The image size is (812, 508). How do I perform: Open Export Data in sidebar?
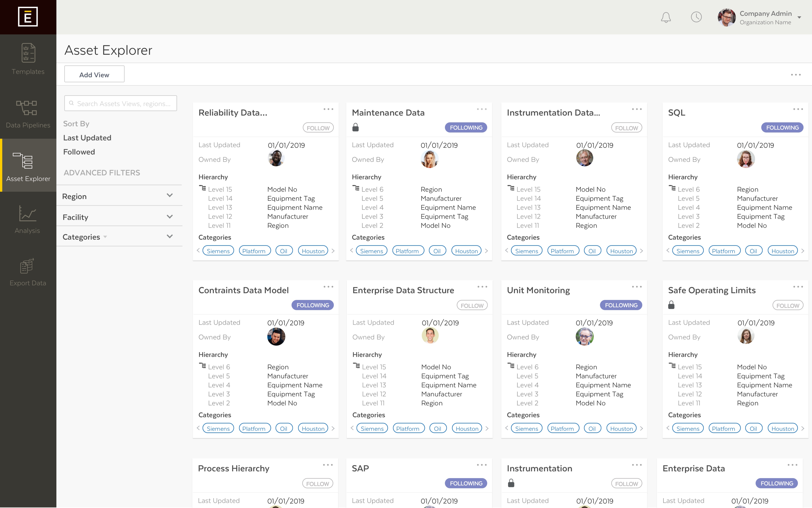pyautogui.click(x=28, y=272)
